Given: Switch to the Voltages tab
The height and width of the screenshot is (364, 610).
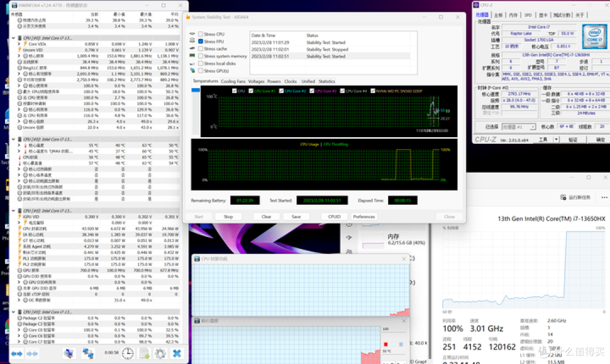Looking at the screenshot, I should click(x=256, y=81).
